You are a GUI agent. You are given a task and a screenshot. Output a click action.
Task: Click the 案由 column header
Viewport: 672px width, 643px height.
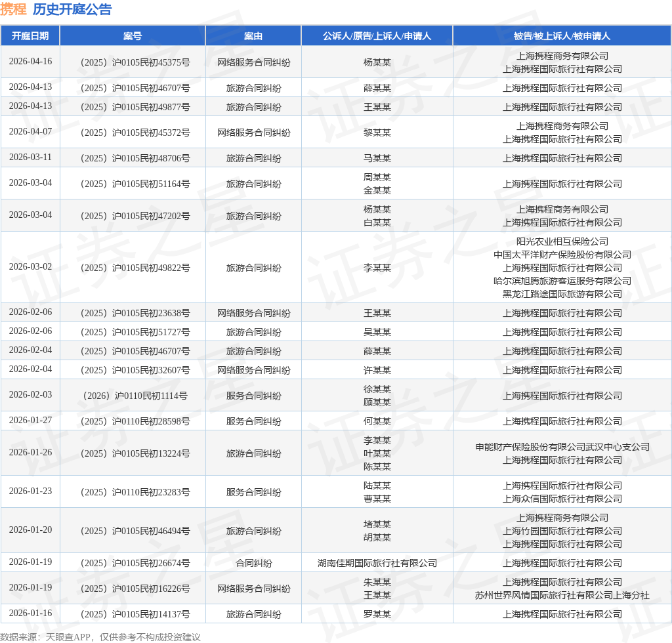point(253,36)
